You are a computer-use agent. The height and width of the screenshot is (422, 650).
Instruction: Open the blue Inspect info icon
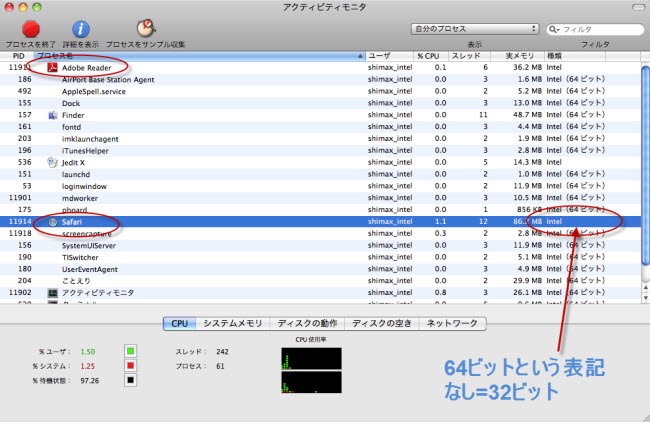[81, 29]
